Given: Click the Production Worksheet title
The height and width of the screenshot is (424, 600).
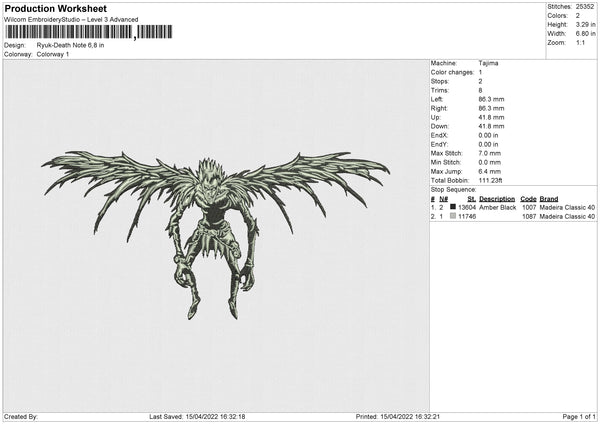Looking at the screenshot, I should point(55,8).
